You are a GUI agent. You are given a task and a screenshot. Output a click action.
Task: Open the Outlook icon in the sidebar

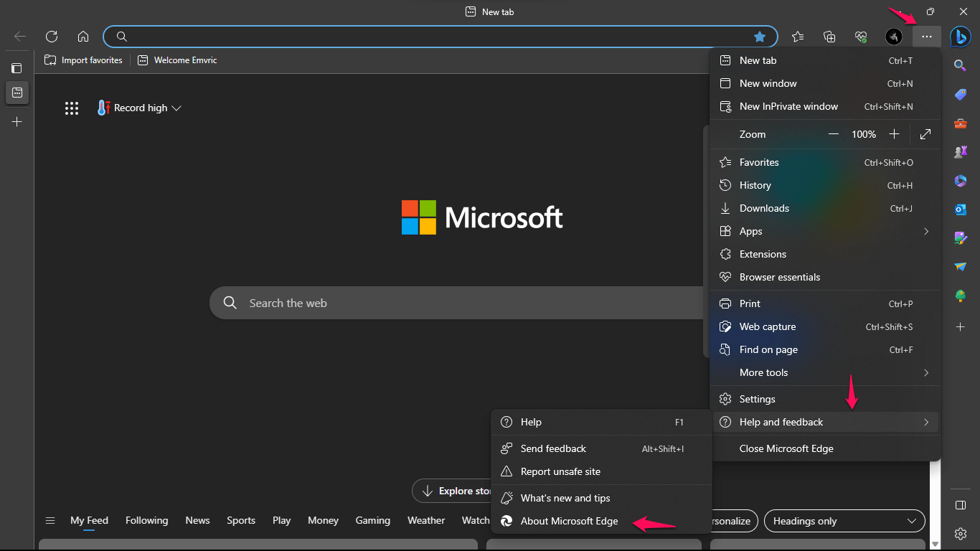[x=960, y=209]
